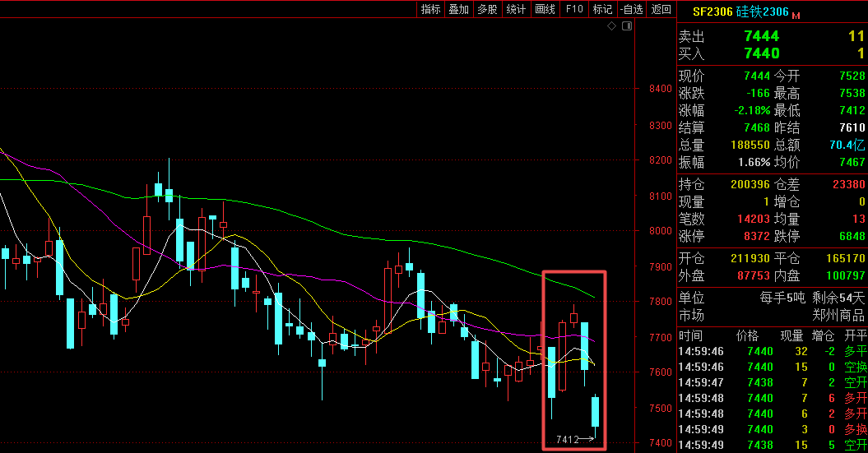Open the 指标 indicators menu
The height and width of the screenshot is (453, 868).
431,9
